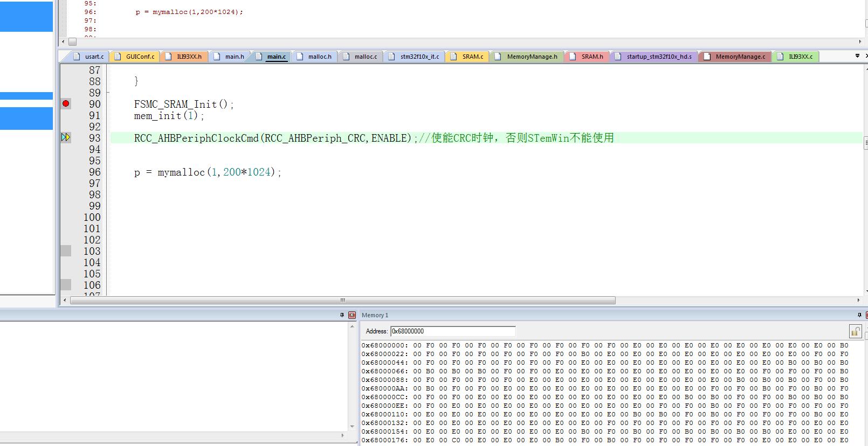Open the MemoryManage.h tab
The height and width of the screenshot is (446, 868).
[x=527, y=57]
